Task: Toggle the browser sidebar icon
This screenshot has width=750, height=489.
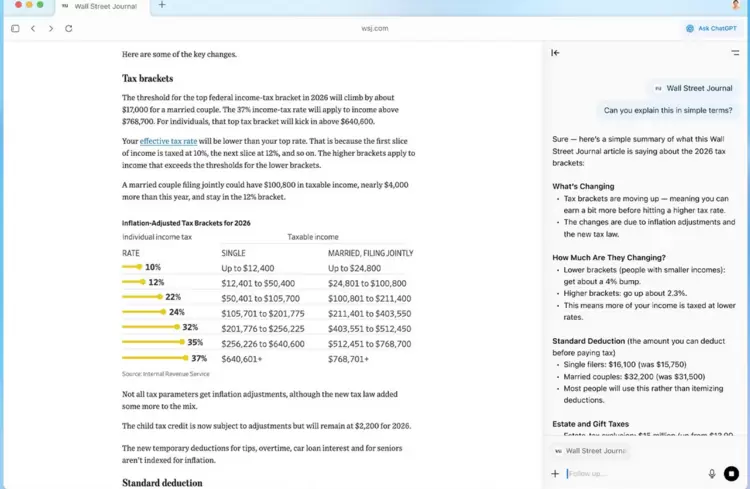Action: point(15,28)
